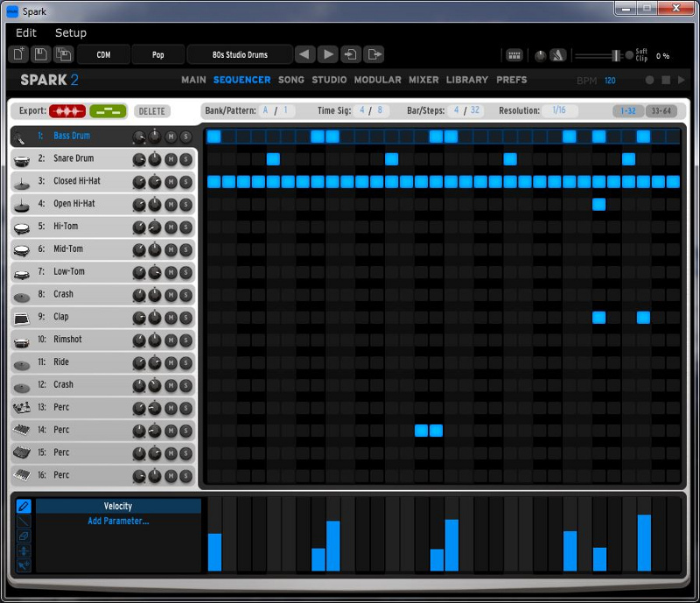Solo the Snare Drum track
Image resolution: width=700 pixels, height=603 pixels.
click(185, 159)
